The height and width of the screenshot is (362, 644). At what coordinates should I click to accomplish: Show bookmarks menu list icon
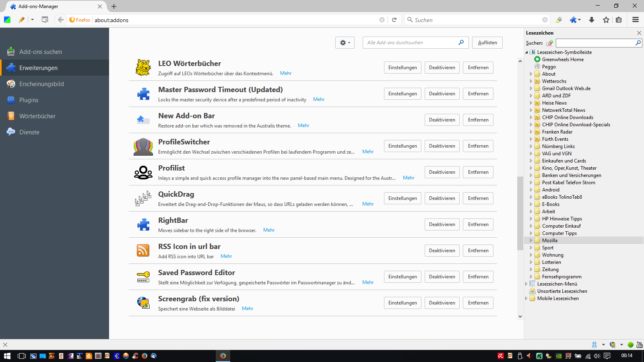pyautogui.click(x=619, y=20)
